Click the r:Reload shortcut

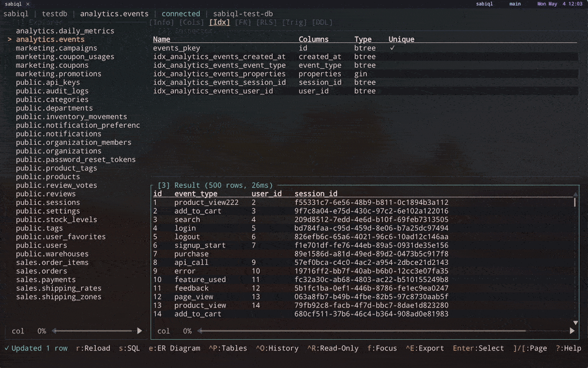(x=93, y=348)
